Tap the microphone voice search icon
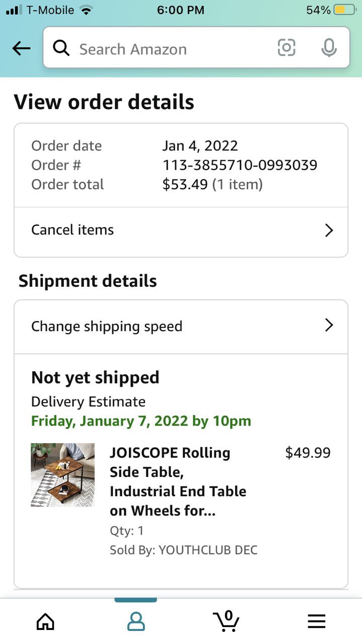The height and width of the screenshot is (644, 362). [329, 48]
